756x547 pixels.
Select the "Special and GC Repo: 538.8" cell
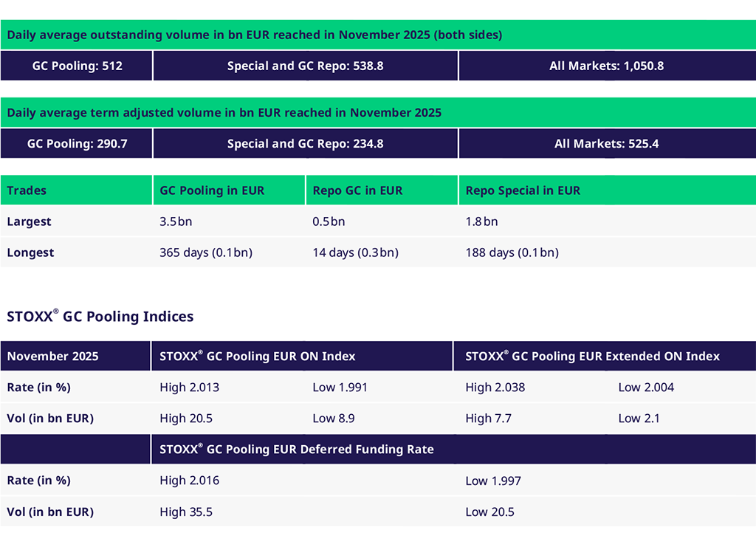click(305, 66)
